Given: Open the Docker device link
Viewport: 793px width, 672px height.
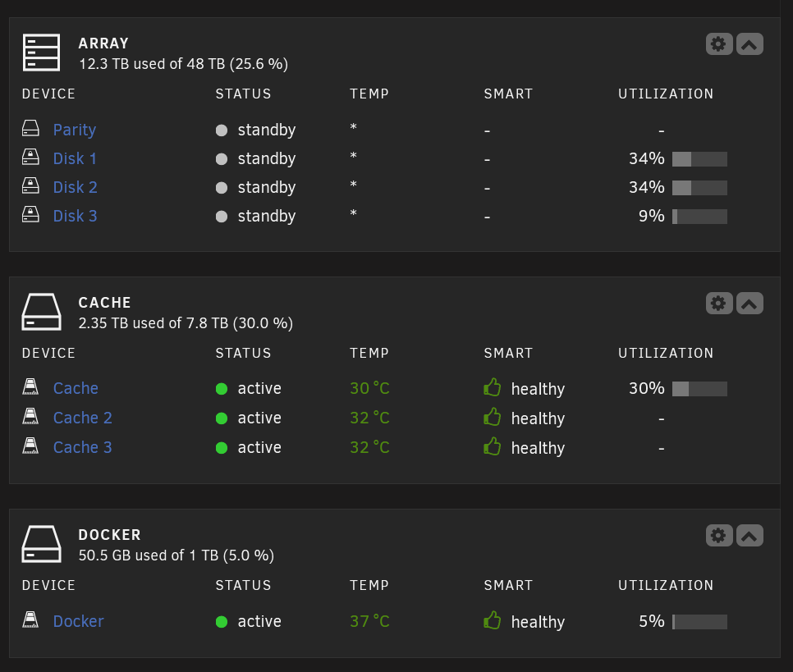Looking at the screenshot, I should pos(78,621).
